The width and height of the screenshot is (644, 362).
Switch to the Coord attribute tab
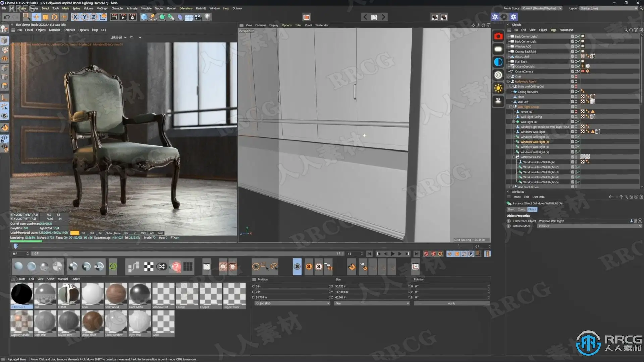(521, 209)
